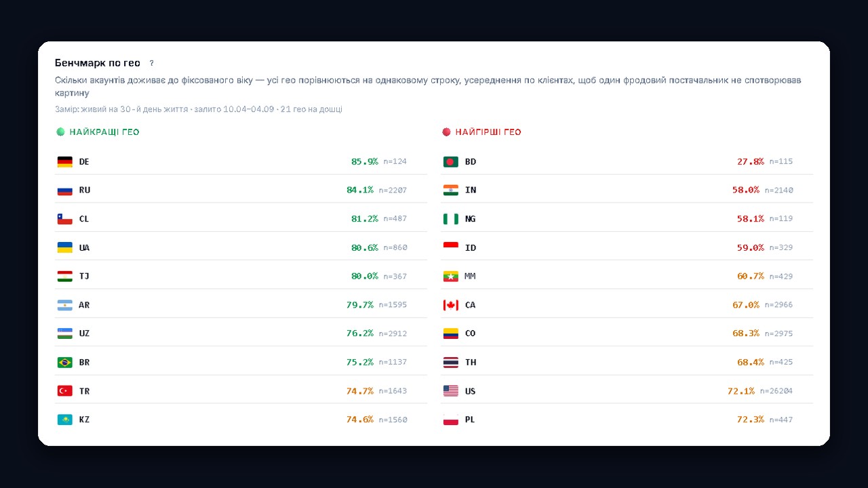Screen dimensions: 868x488
Task: Select the KZ country code label
Action: point(84,420)
